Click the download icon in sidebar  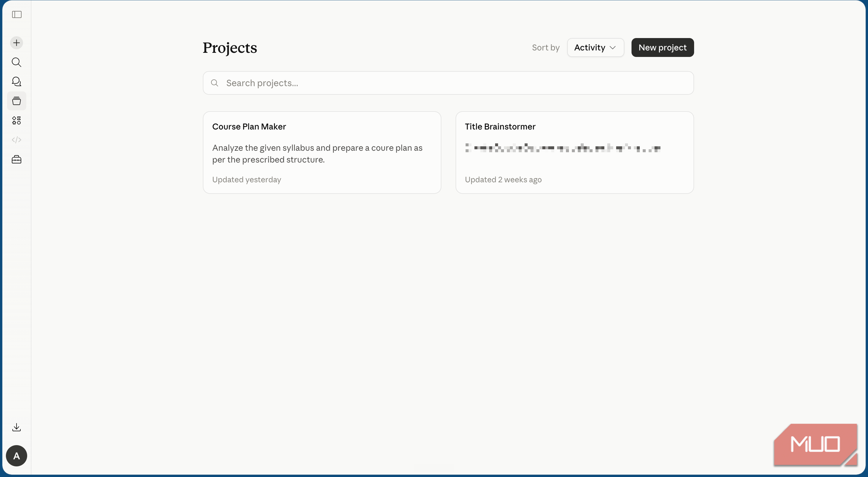17,427
